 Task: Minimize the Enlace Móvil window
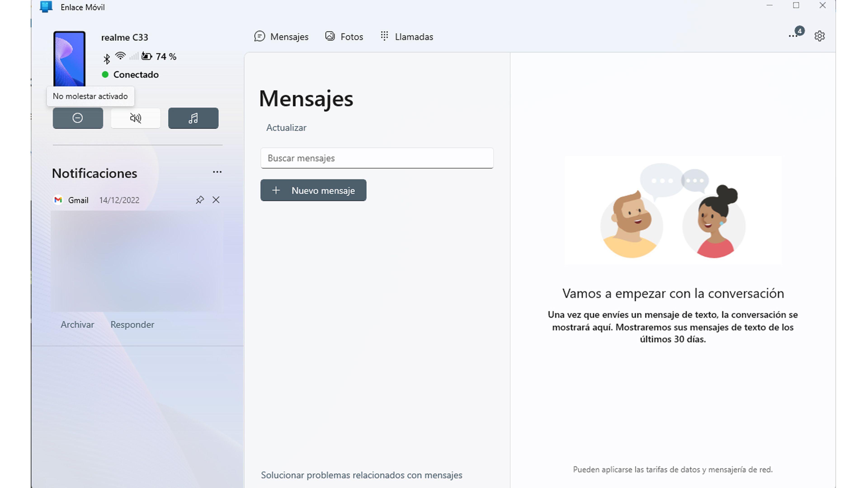coord(769,6)
